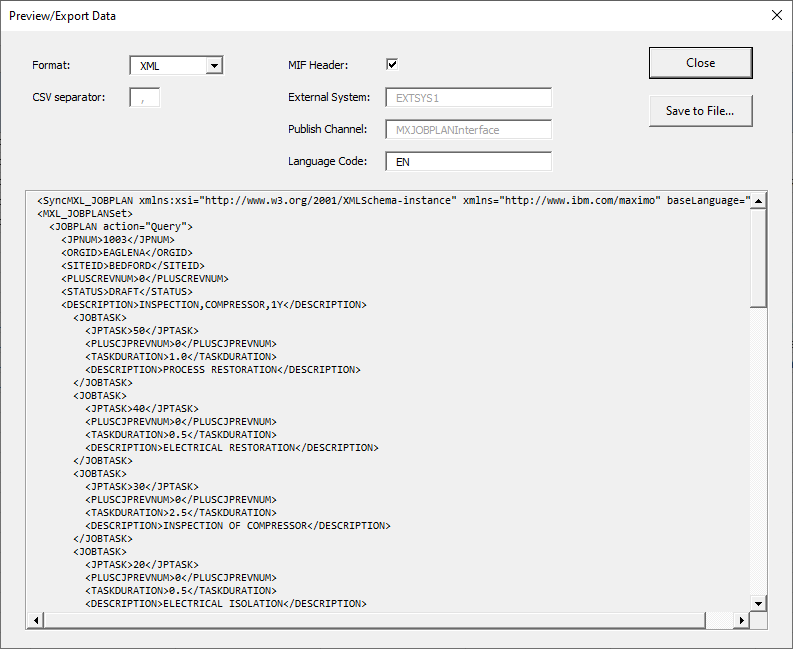Click the PLUSCREVNUM 0 line

point(145,279)
